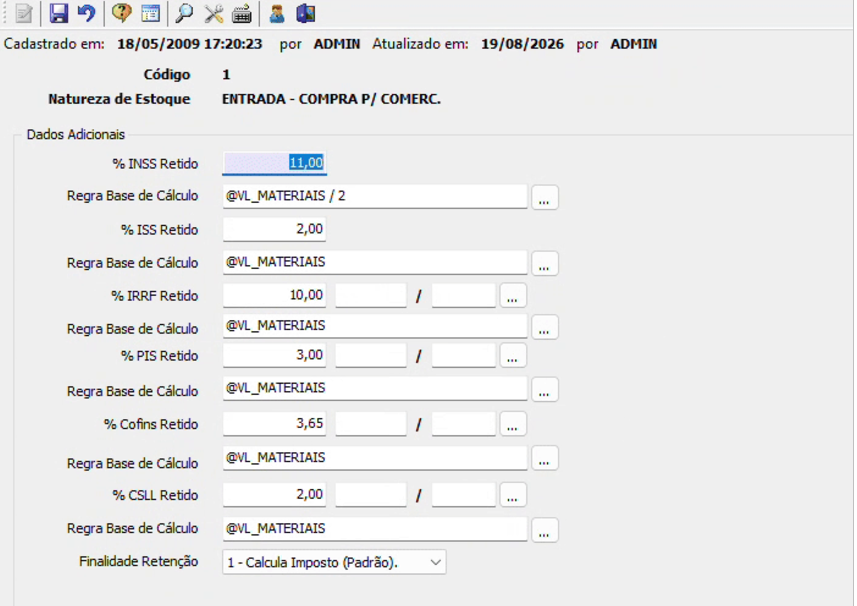Viewport: 857px width, 606px height.
Task: Open the form window list icon
Action: [x=150, y=13]
